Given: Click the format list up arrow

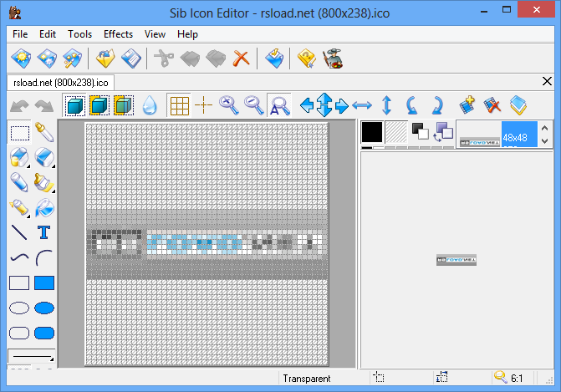Looking at the screenshot, I should 544,128.
